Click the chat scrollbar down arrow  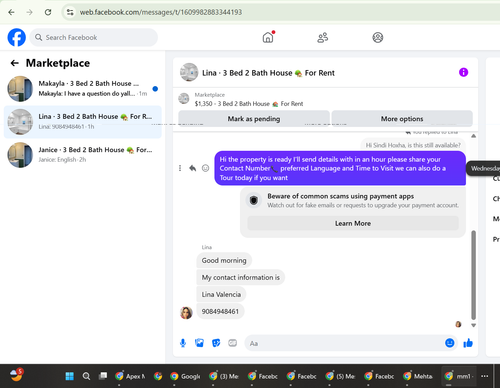473,325
